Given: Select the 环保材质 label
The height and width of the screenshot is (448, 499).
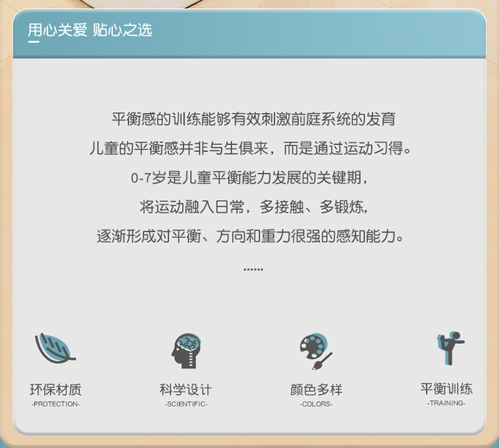Looking at the screenshot, I should tap(56, 389).
